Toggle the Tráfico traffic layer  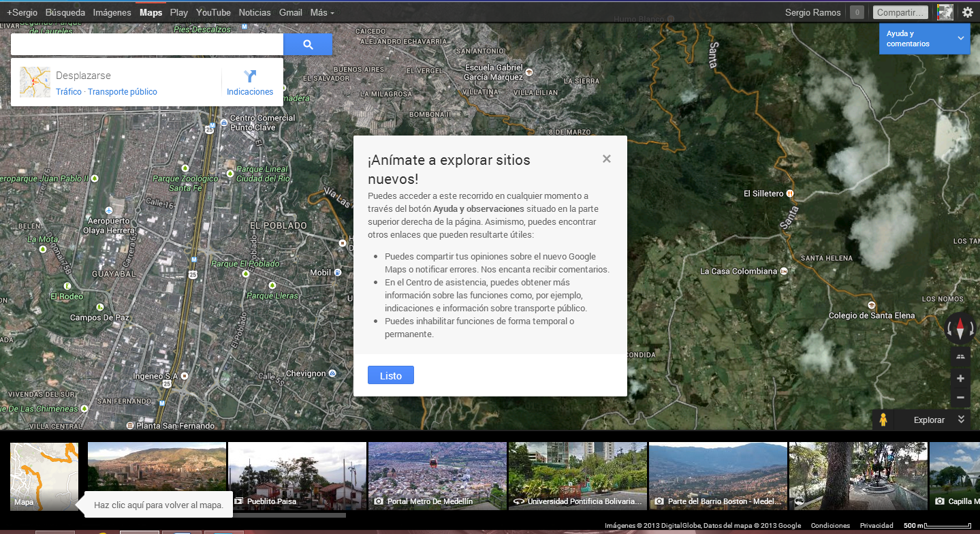tap(68, 92)
